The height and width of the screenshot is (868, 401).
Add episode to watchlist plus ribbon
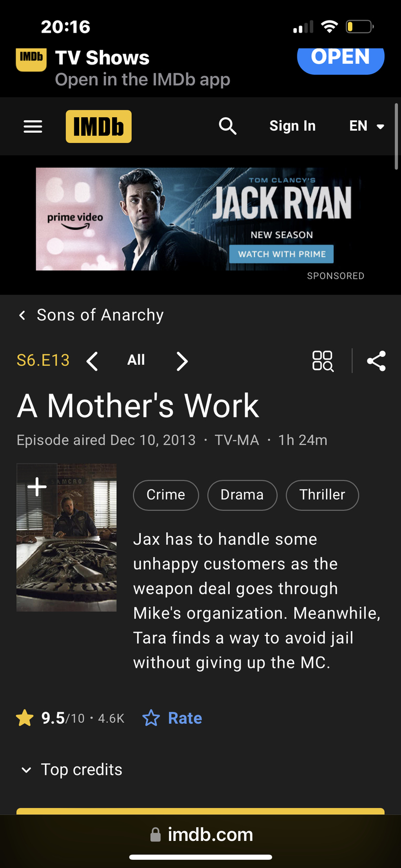[x=37, y=486]
